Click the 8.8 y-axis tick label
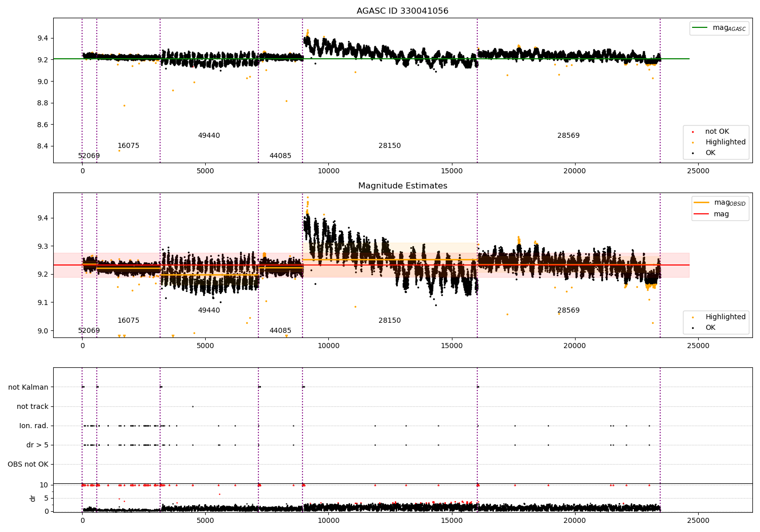The width and height of the screenshot is (760, 532). (x=43, y=103)
